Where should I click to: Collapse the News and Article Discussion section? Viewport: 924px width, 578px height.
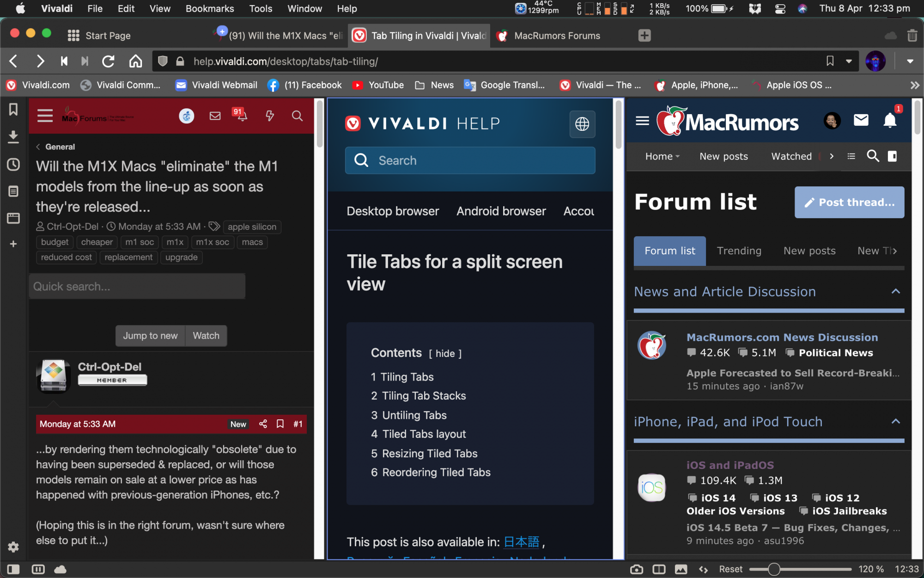[896, 291]
